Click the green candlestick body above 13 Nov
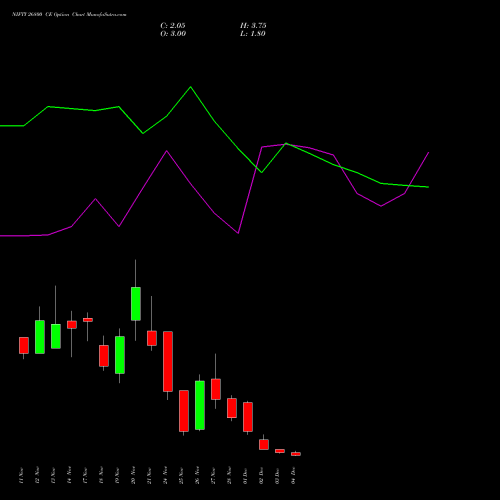Viewport: 500px width, 500px height. point(56,336)
